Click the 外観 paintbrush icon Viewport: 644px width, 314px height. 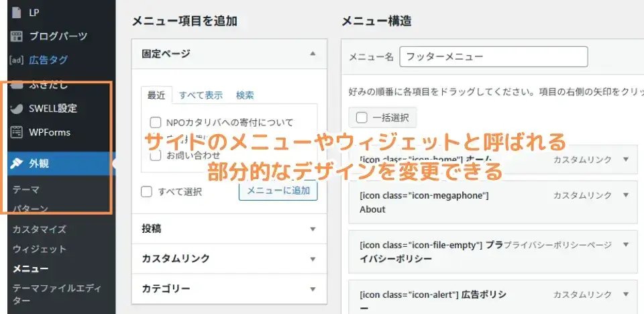16,164
